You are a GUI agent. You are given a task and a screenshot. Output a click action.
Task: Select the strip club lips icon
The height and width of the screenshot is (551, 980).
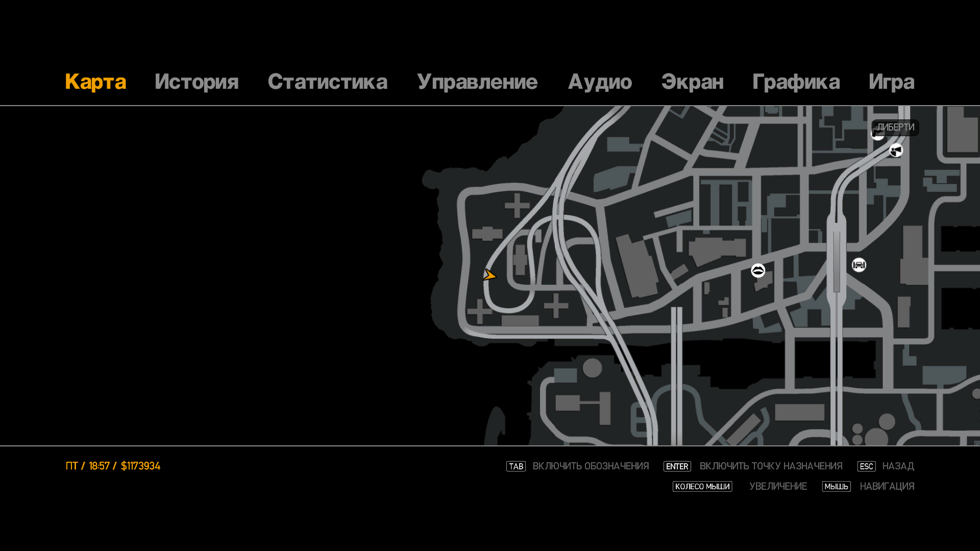point(758,270)
